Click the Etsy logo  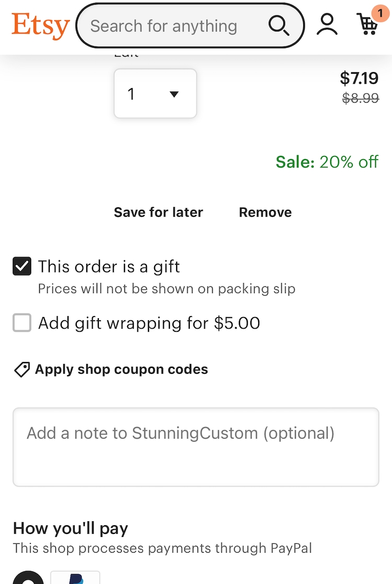40,26
